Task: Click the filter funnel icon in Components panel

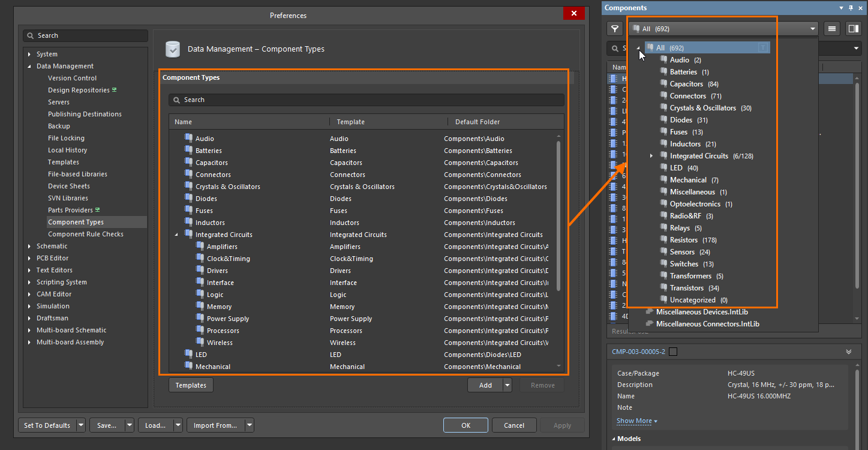Action: click(614, 28)
